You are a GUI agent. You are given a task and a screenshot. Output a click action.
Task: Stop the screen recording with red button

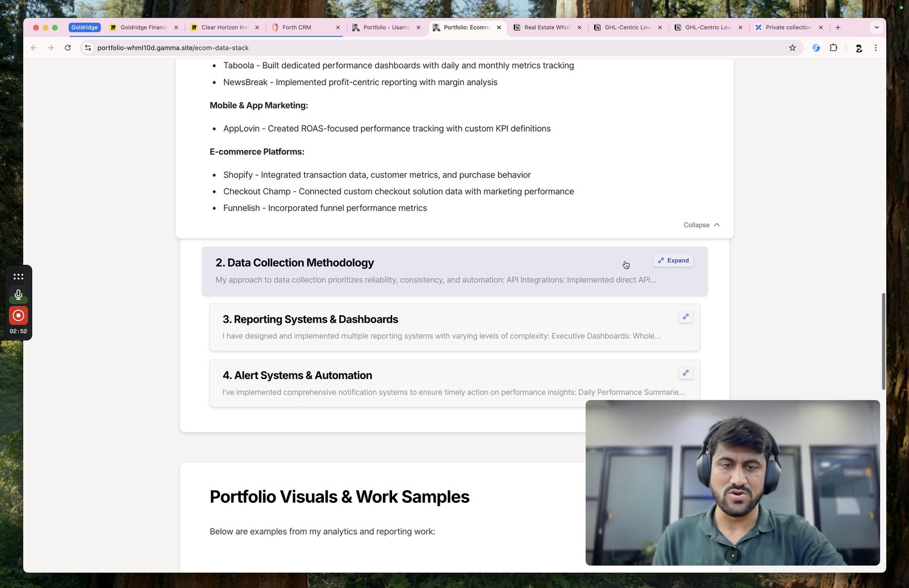[x=18, y=315]
